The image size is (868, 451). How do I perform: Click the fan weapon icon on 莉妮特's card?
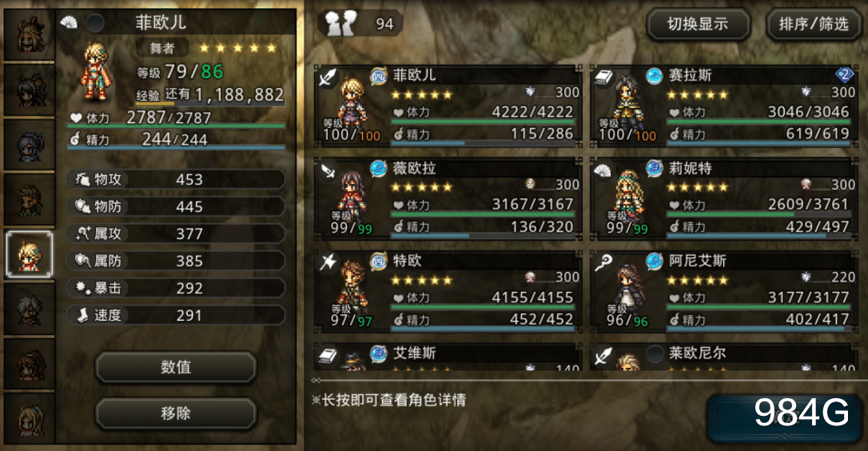[x=603, y=170]
